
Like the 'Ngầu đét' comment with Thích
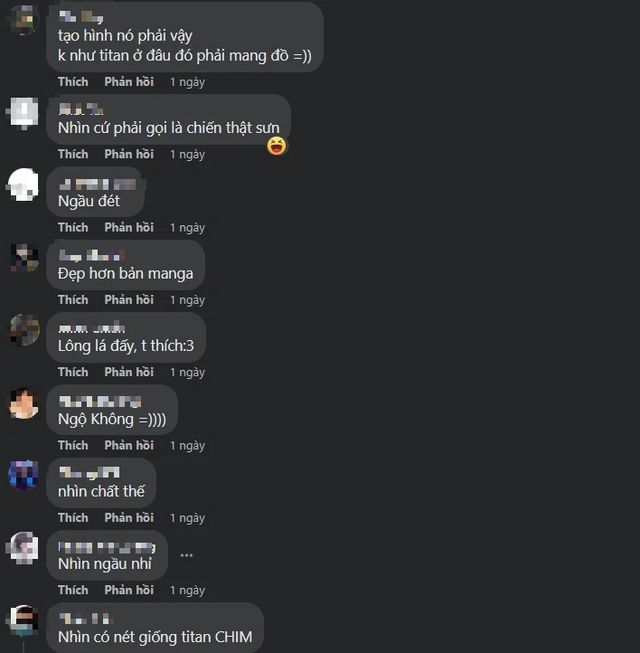[73, 227]
